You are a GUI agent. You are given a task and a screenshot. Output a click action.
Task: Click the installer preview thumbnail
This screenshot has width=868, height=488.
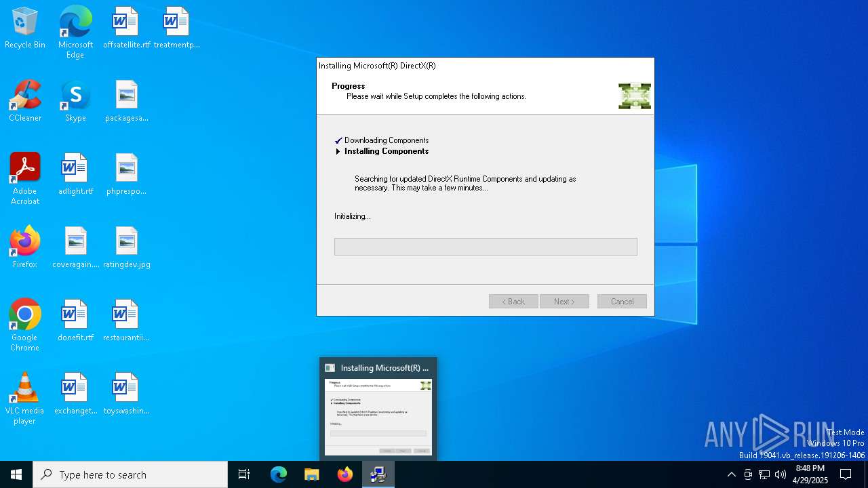click(378, 417)
